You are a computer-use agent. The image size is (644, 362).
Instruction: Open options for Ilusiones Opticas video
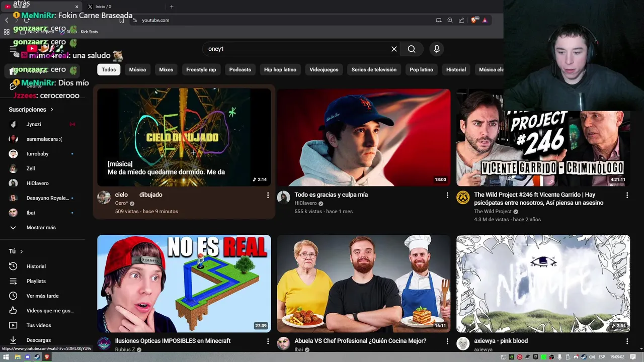pyautogui.click(x=268, y=341)
